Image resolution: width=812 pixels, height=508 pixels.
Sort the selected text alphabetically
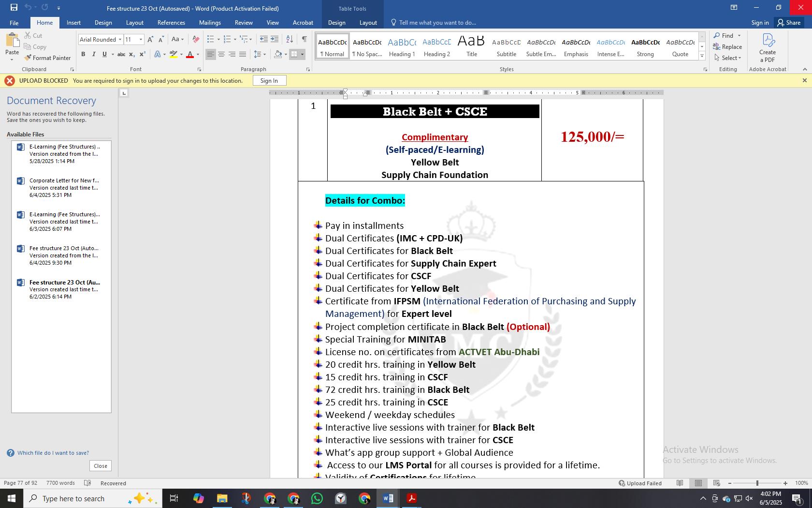click(x=290, y=39)
